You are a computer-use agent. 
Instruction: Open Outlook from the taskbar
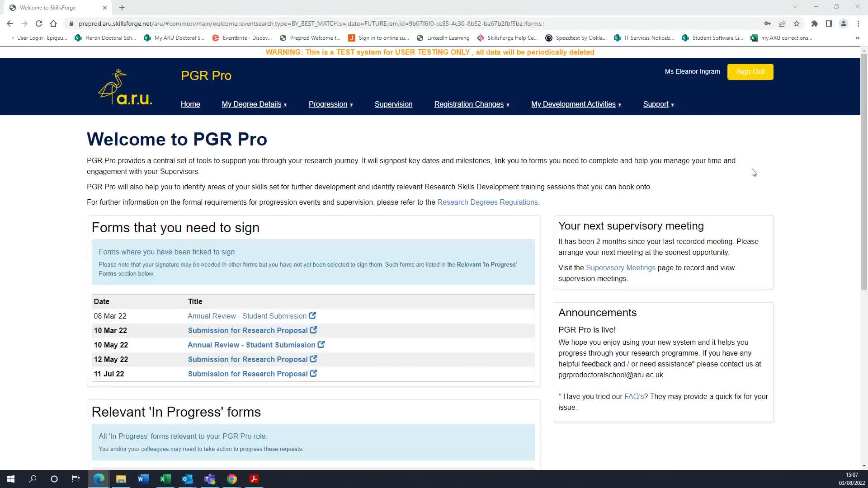(188, 479)
